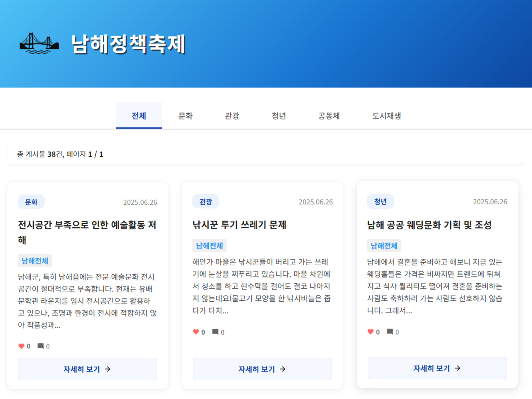Open the 관광 tab
Image resolution: width=532 pixels, height=399 pixels.
click(232, 116)
